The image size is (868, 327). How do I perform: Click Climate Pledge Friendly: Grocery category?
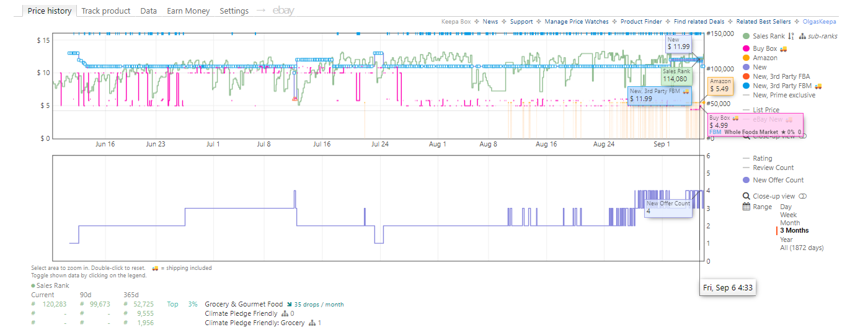(255, 323)
